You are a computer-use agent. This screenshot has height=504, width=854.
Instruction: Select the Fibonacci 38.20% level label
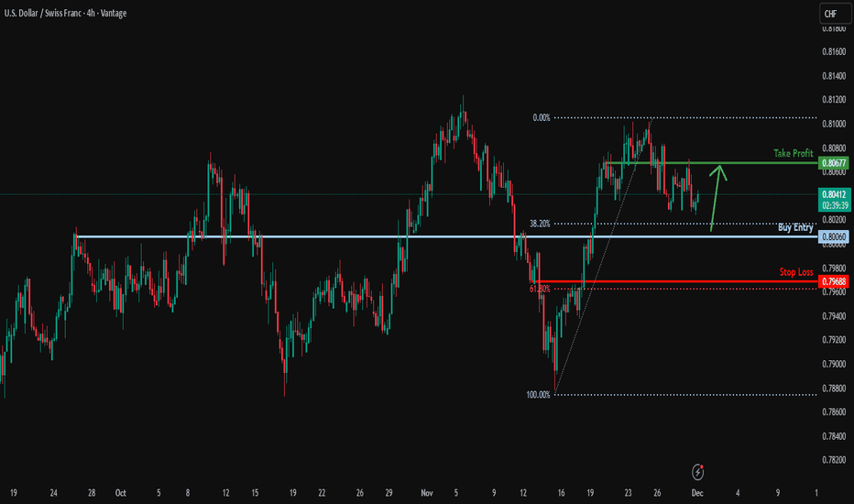pos(540,224)
